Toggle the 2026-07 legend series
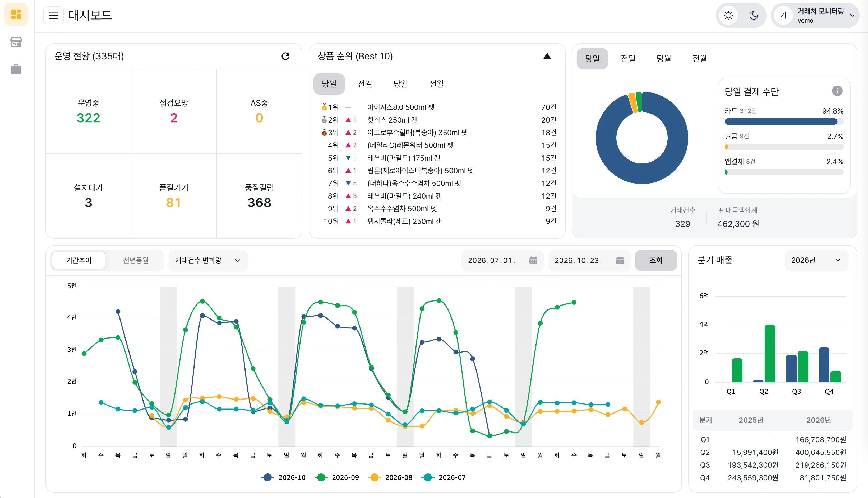 point(444,477)
